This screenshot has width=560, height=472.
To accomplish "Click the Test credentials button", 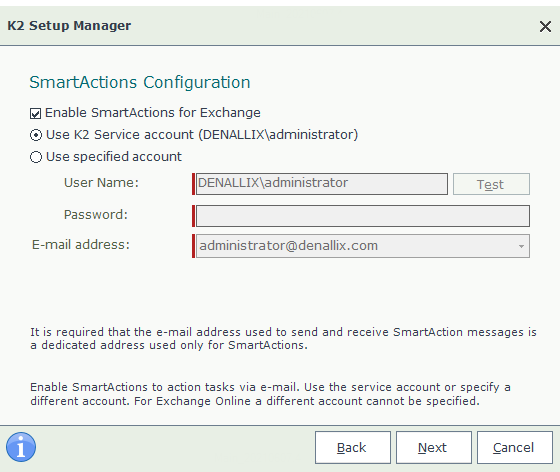I will tap(491, 184).
